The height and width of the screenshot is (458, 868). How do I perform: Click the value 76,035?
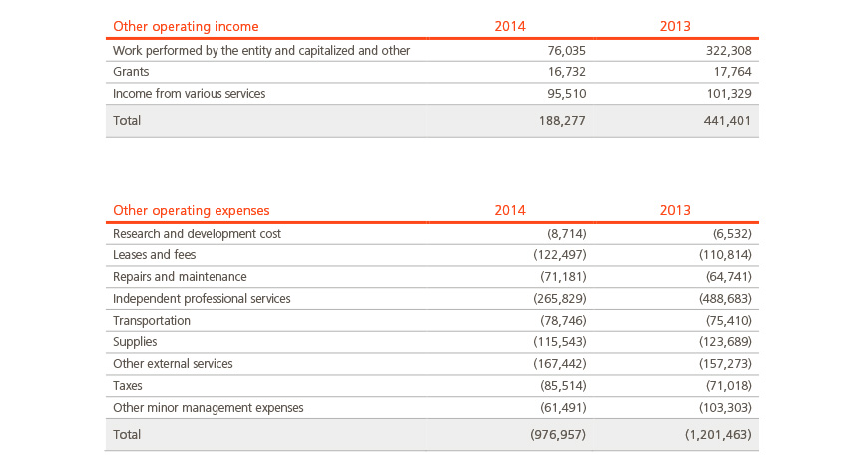click(x=566, y=51)
